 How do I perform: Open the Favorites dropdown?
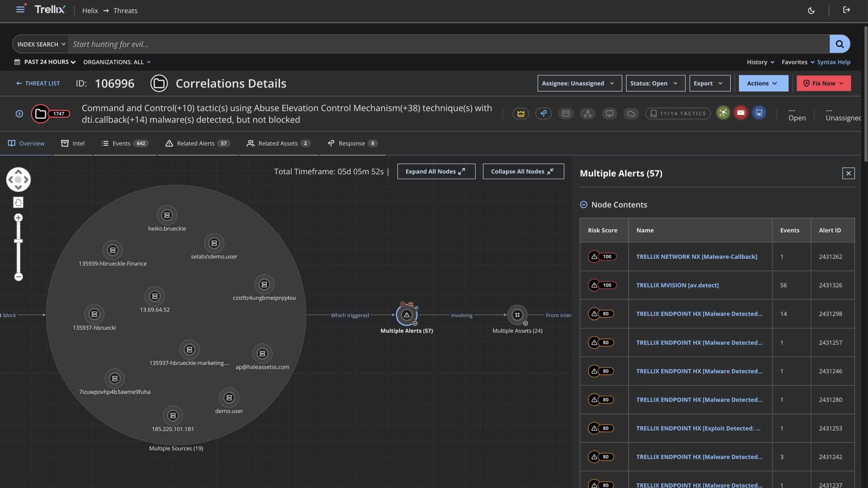[798, 62]
